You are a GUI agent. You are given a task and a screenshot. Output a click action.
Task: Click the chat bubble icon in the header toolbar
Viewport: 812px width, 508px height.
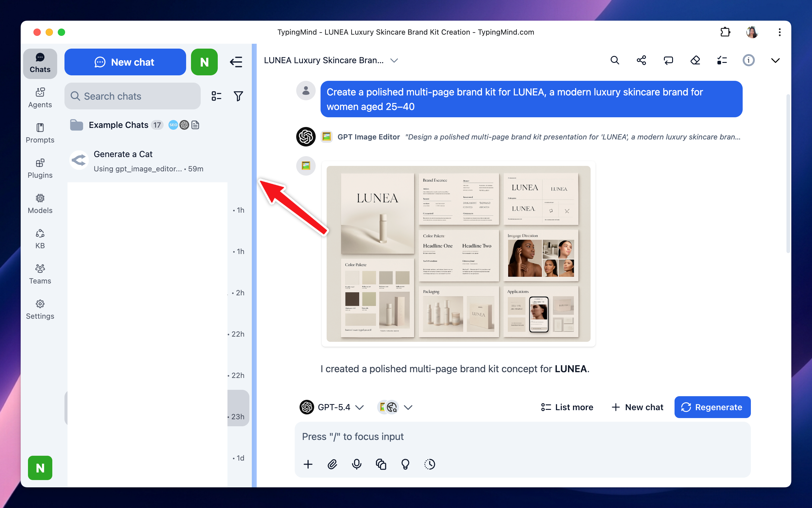[x=668, y=60]
